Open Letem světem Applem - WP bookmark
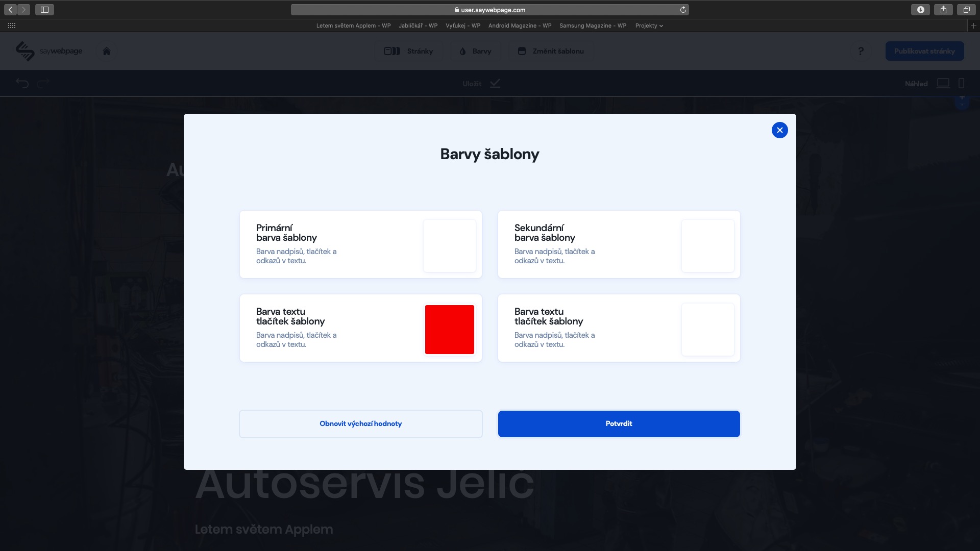Screen dimensions: 980x551 (353, 26)
